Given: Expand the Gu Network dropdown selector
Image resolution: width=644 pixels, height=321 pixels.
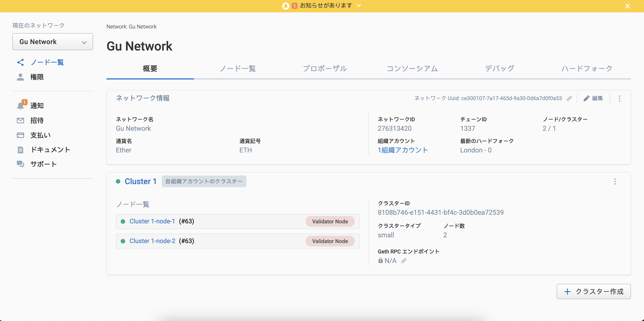Looking at the screenshot, I should [52, 41].
